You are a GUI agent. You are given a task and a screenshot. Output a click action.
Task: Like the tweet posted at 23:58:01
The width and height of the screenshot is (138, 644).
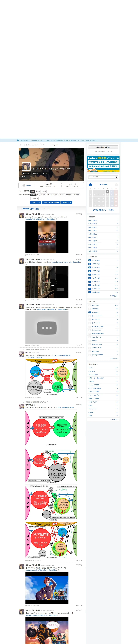82,345
